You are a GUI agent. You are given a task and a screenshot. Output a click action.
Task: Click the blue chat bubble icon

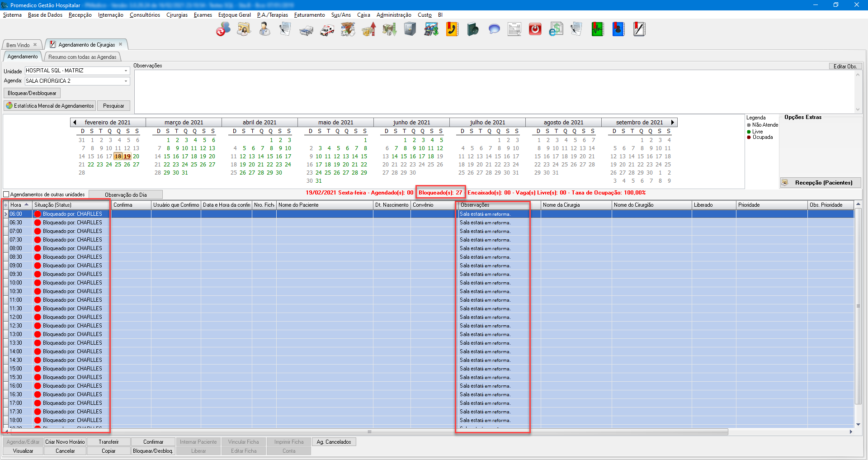coord(494,29)
